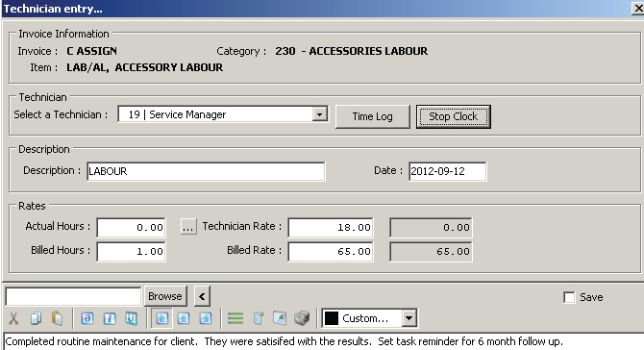644x350 pixels.
Task: Click the item text LAB/AL, ACCESSORY LABOUR
Action: click(x=144, y=67)
